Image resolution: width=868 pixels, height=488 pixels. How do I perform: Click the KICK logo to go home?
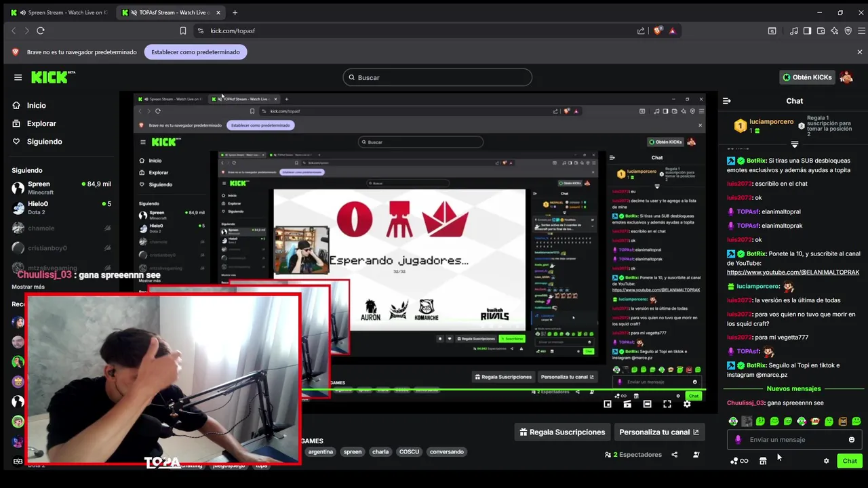click(53, 77)
